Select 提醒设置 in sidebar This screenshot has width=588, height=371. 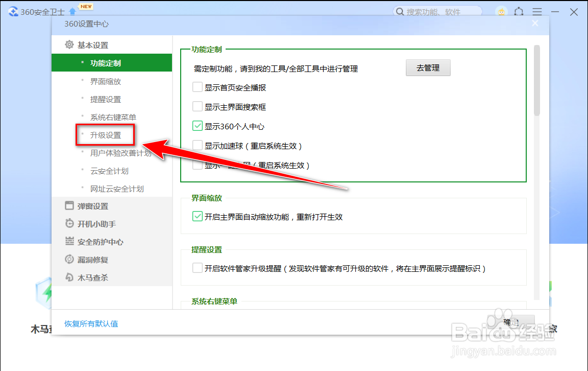click(x=105, y=99)
